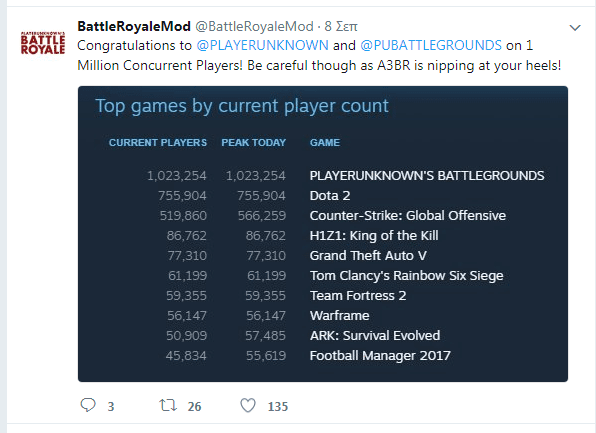Open the BattleRoyaleMod display name link
This screenshot has width=596, height=433.
coord(134,26)
